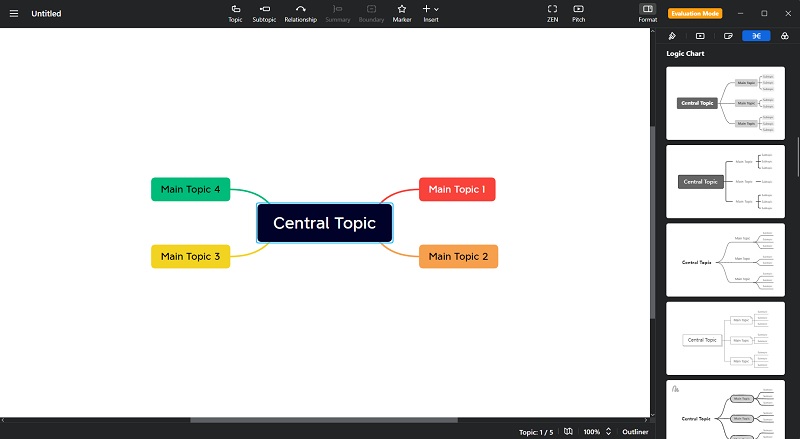The width and height of the screenshot is (800, 439).
Task: Minimize the XMind window
Action: 740,14
